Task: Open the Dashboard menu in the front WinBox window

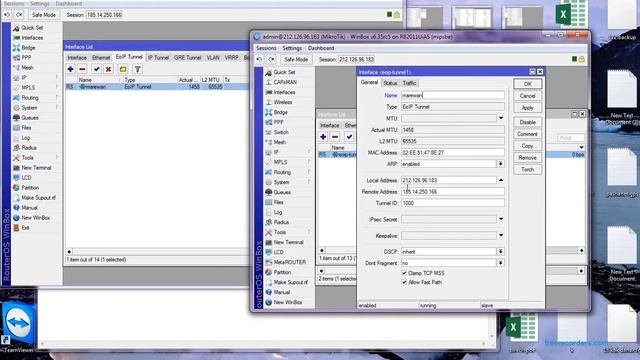Action: pyautogui.click(x=321, y=48)
